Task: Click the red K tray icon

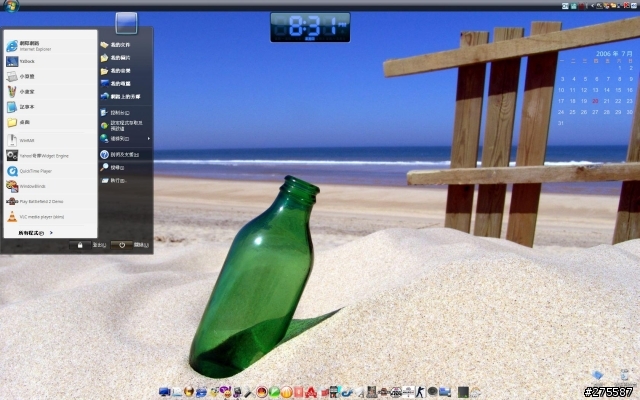Action: (627, 5)
